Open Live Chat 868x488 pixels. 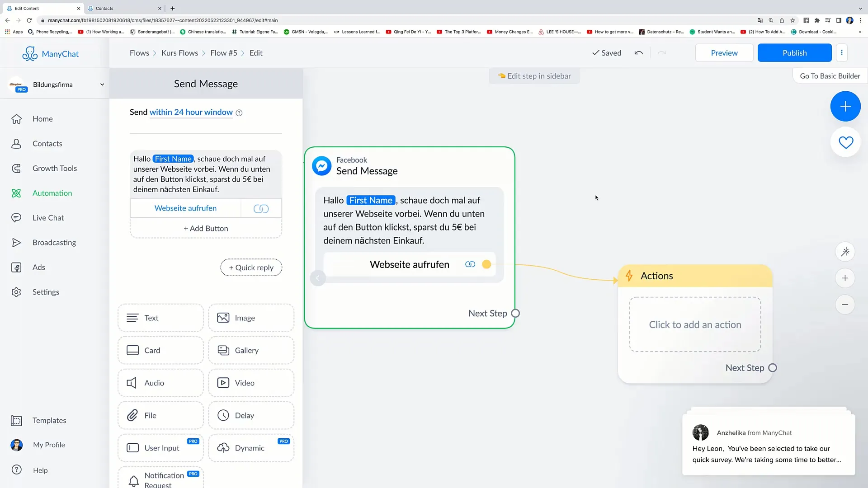[48, 218]
